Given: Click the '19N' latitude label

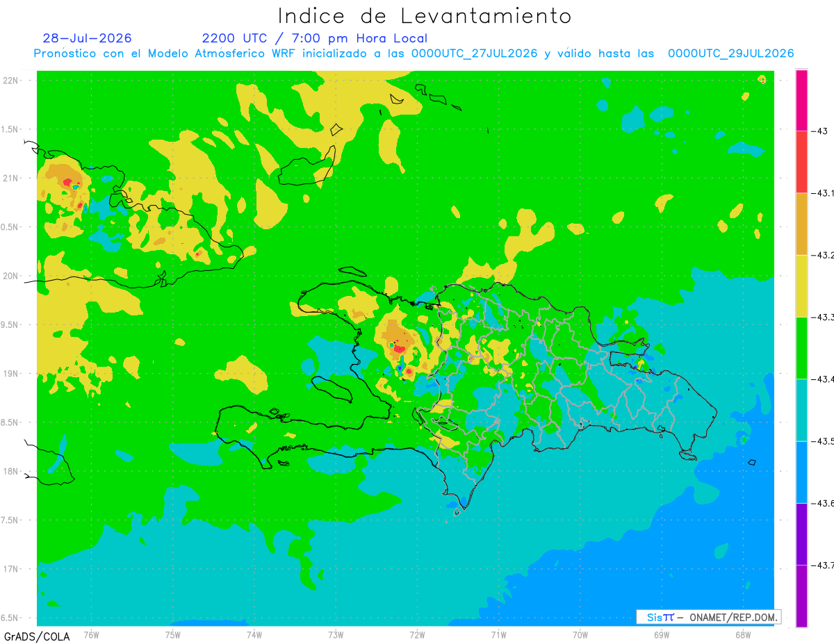Looking at the screenshot, I should pyautogui.click(x=10, y=373).
